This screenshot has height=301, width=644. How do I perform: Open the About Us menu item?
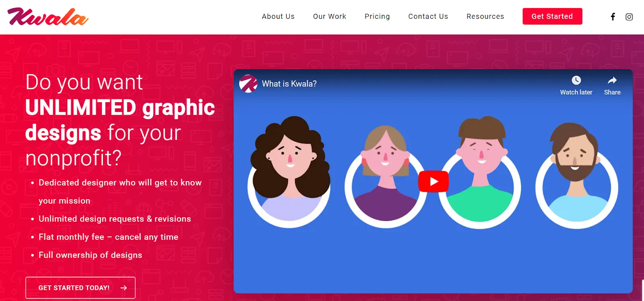tap(278, 16)
